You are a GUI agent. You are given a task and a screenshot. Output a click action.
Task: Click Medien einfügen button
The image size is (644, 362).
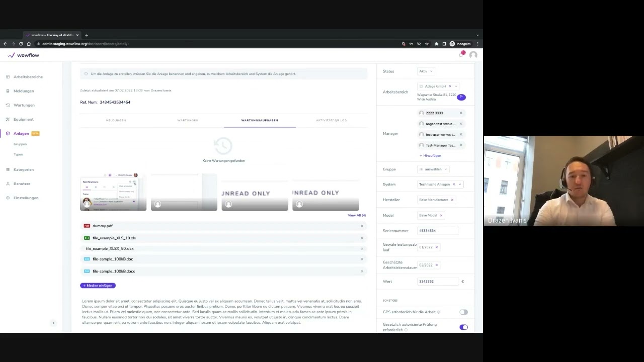coord(98,286)
